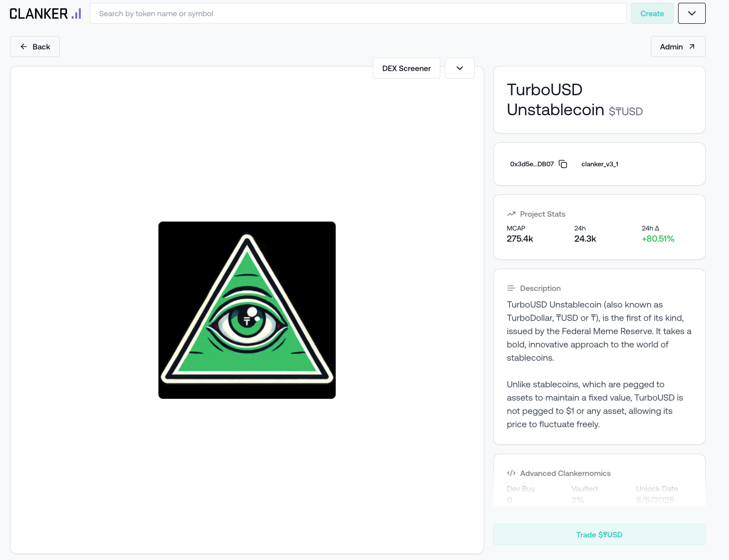Click the 275.4k MCAP value
This screenshot has width=729, height=560.
tap(520, 239)
